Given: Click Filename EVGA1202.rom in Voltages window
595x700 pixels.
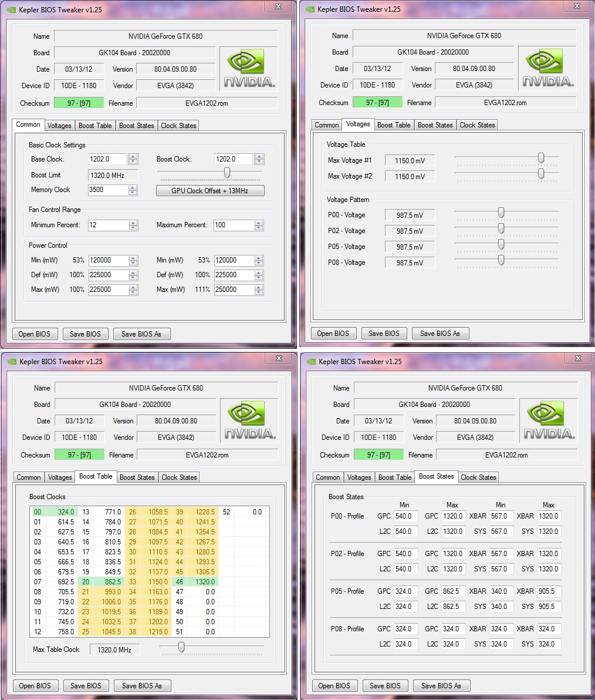Looking at the screenshot, I should click(x=505, y=103).
